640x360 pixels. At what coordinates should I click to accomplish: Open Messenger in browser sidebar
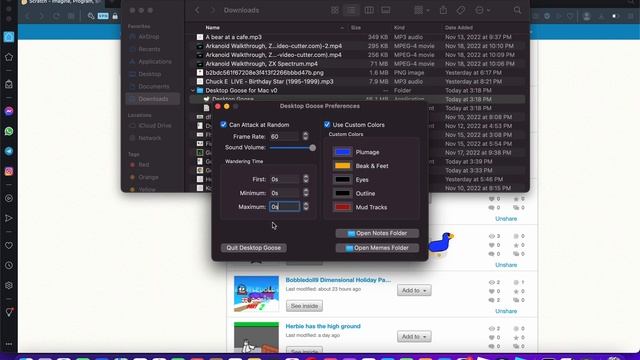(9, 111)
